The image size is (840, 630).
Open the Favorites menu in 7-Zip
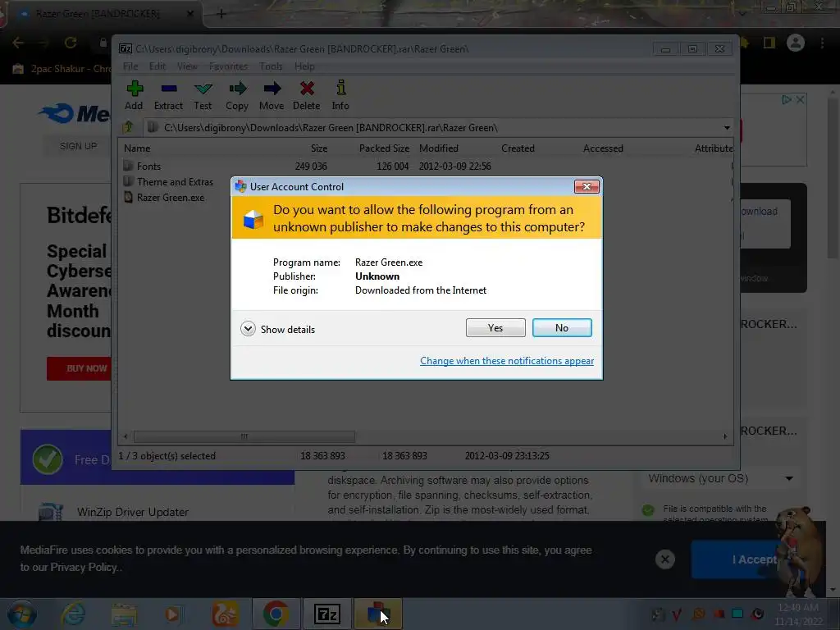pos(228,66)
